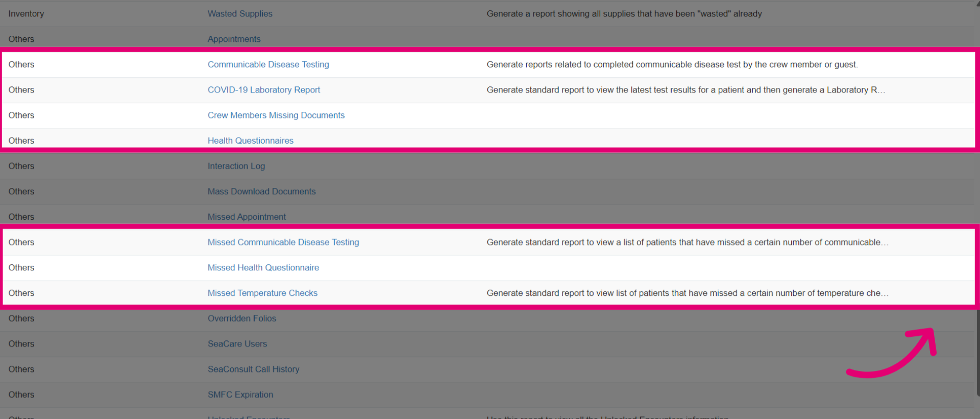Open the Missed Appointment report
Screen dimensions: 980x419
click(247, 217)
